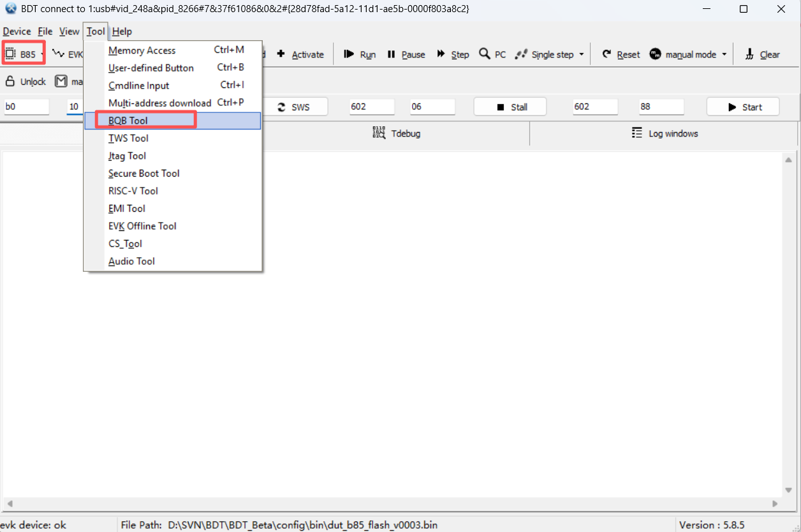Switch to the Log windows tab
This screenshot has height=532, width=801.
tap(665, 133)
